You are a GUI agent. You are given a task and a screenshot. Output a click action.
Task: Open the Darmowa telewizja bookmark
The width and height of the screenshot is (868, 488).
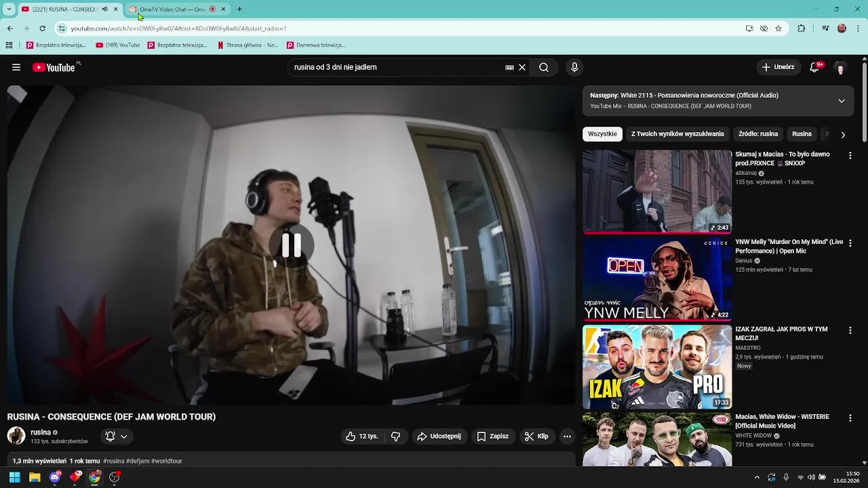[316, 45]
